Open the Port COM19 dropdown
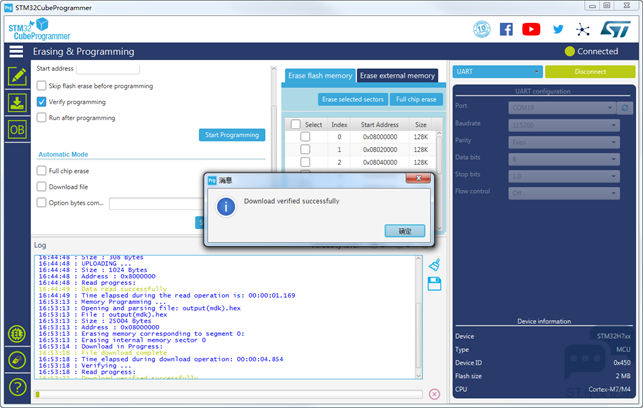This screenshot has width=643, height=408. 562,108
